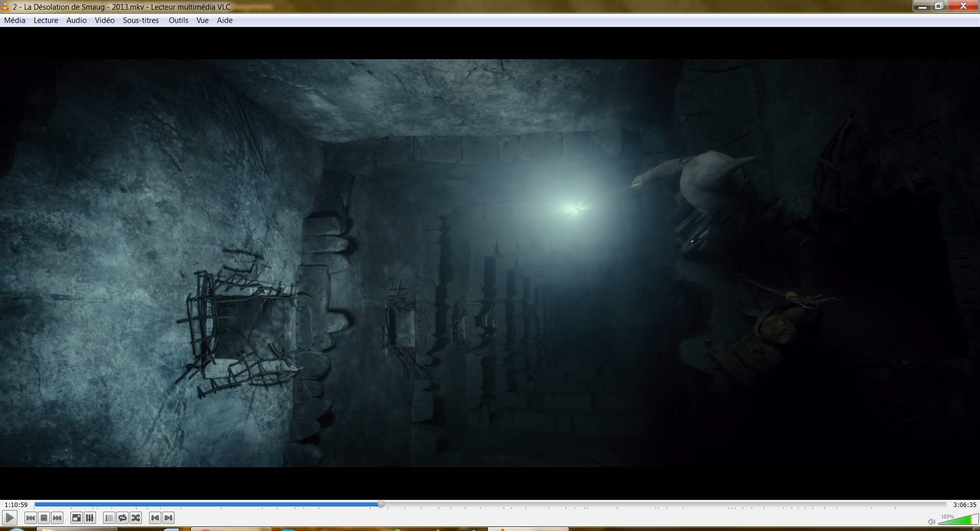Open the Lecture menu
Viewport: 980px width, 531px height.
click(46, 20)
